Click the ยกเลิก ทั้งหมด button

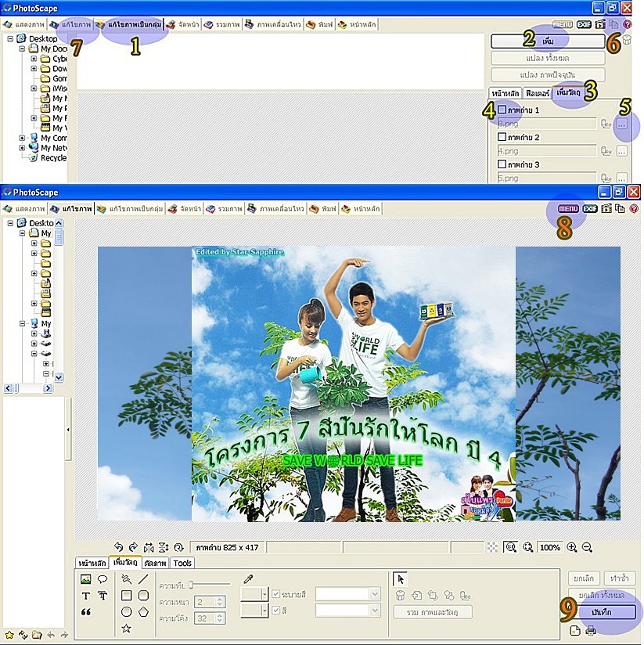click(602, 595)
